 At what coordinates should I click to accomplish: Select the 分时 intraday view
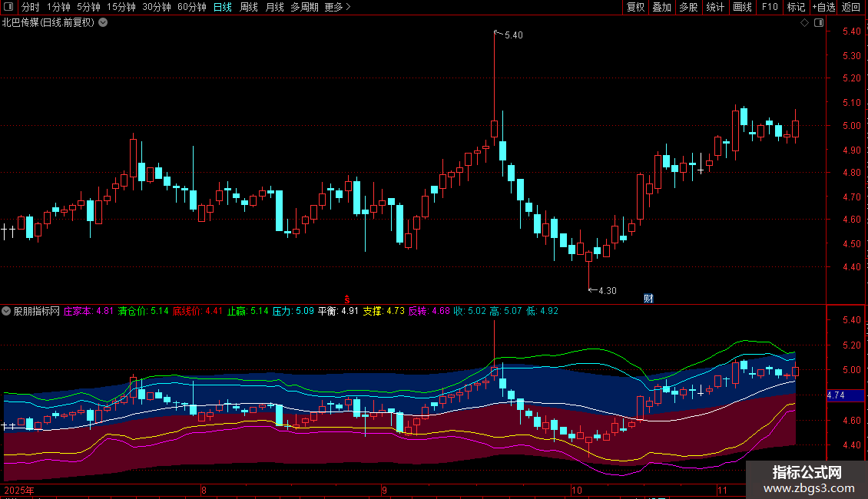tap(30, 8)
